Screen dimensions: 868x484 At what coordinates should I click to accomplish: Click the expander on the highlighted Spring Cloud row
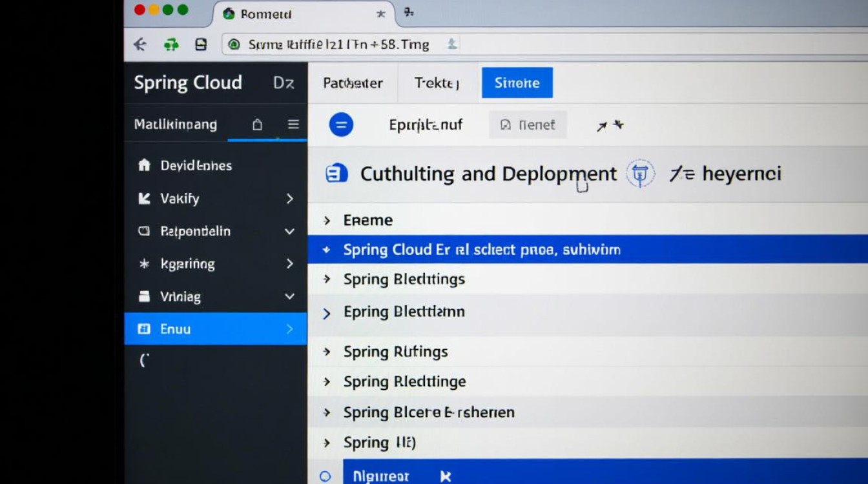[x=327, y=250]
